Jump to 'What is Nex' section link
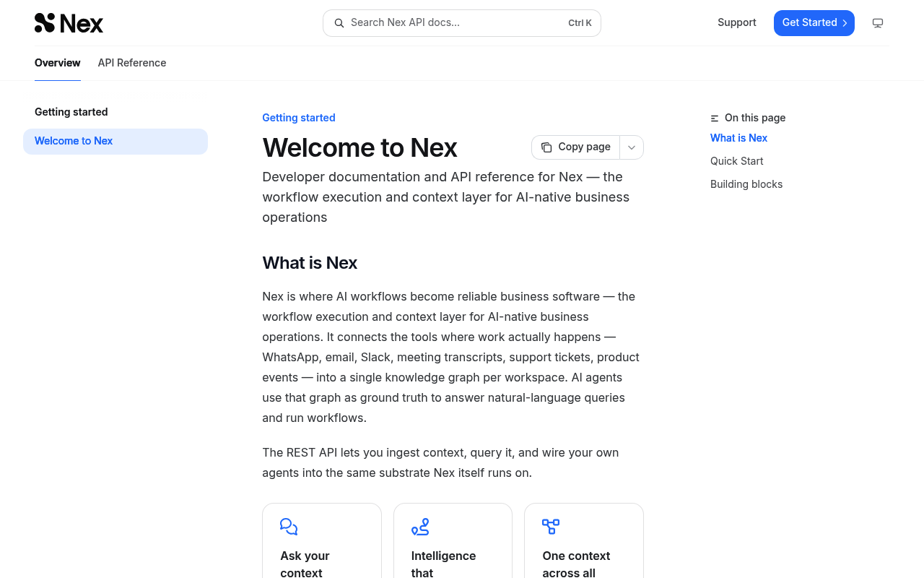 coord(738,138)
